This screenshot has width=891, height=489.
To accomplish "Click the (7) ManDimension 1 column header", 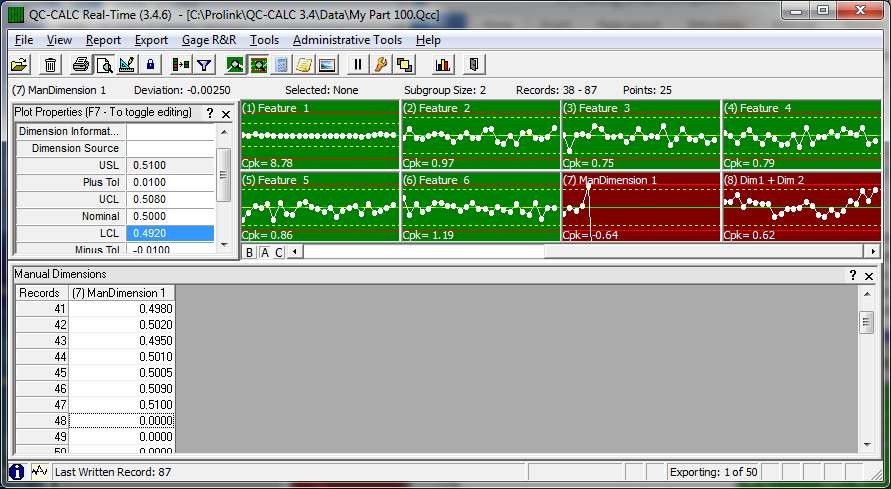I will point(122,293).
